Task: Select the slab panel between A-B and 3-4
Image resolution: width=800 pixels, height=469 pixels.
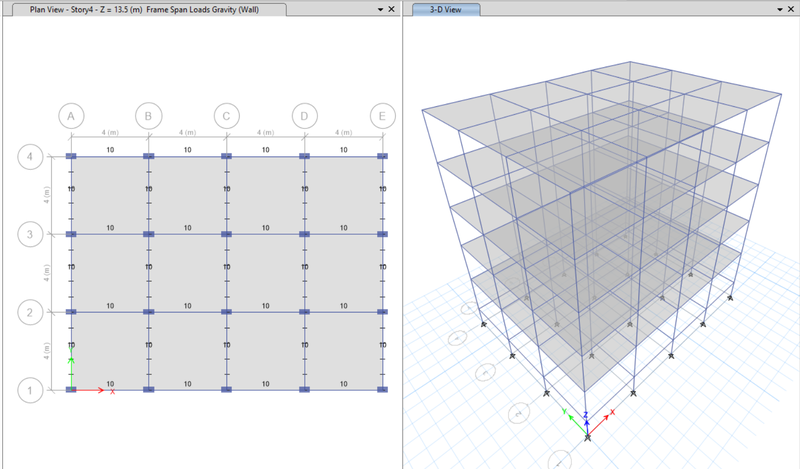Action: [x=110, y=195]
